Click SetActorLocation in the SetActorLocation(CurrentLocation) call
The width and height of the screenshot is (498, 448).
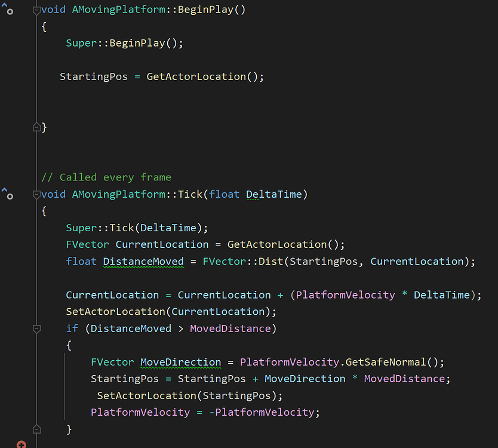click(116, 312)
